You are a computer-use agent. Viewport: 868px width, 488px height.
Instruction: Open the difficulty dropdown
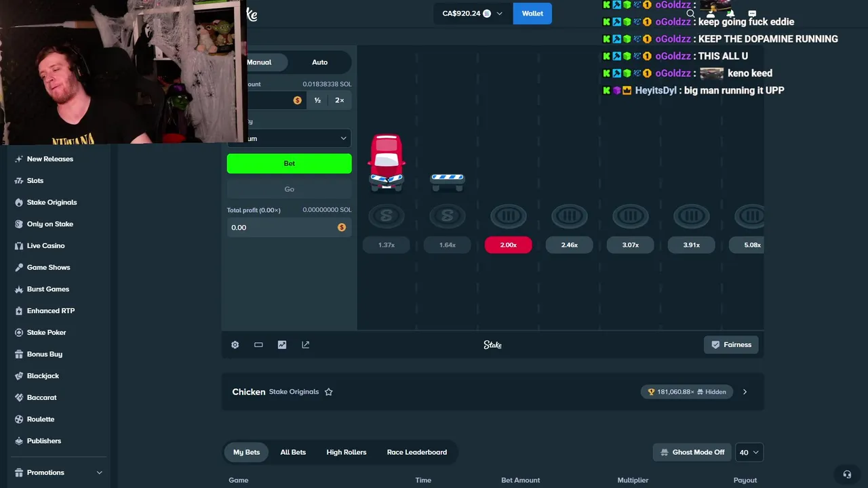tap(290, 138)
